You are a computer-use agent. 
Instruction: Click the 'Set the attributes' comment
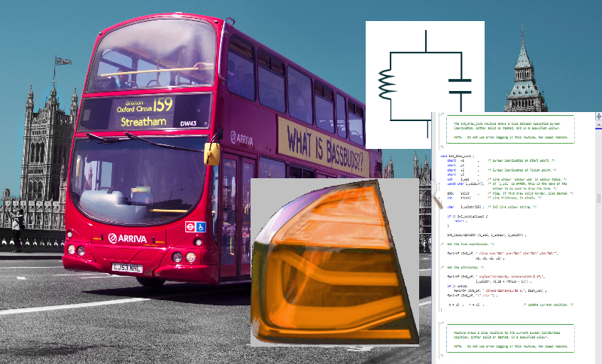462,267
